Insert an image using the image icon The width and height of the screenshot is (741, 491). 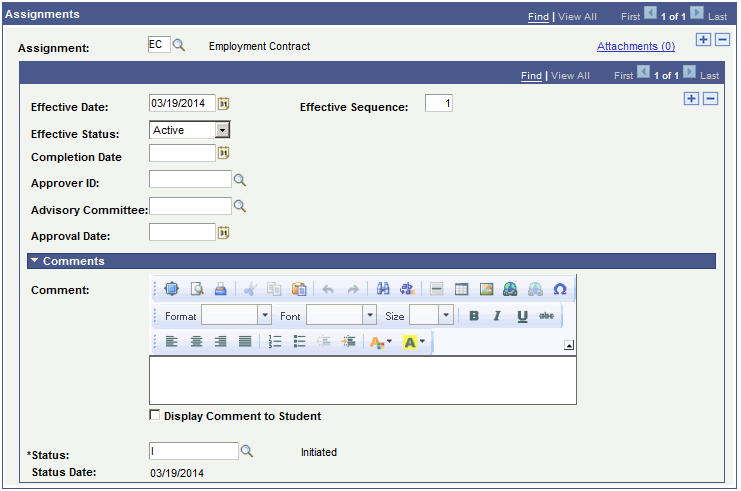coord(486,289)
